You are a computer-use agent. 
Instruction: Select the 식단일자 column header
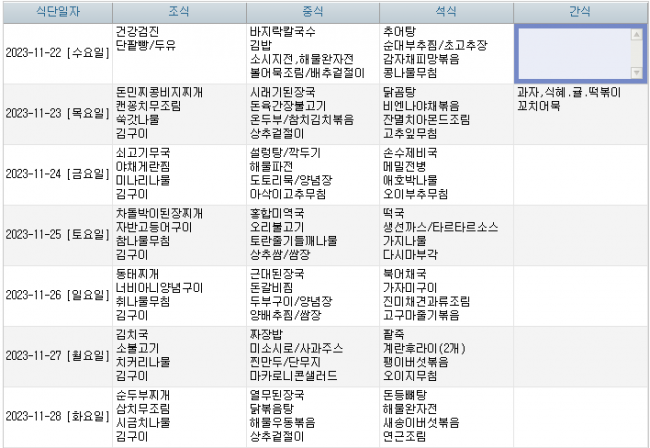click(x=56, y=12)
